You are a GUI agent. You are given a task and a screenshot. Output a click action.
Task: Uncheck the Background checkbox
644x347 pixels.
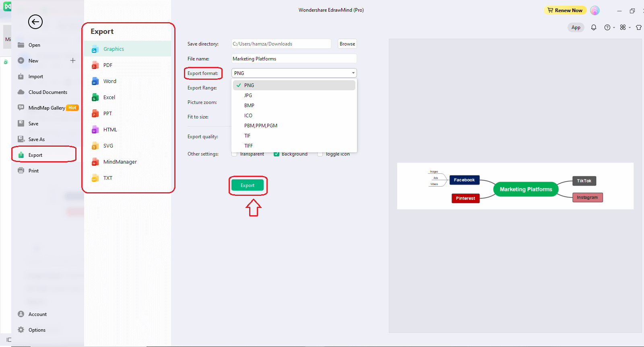tap(277, 154)
